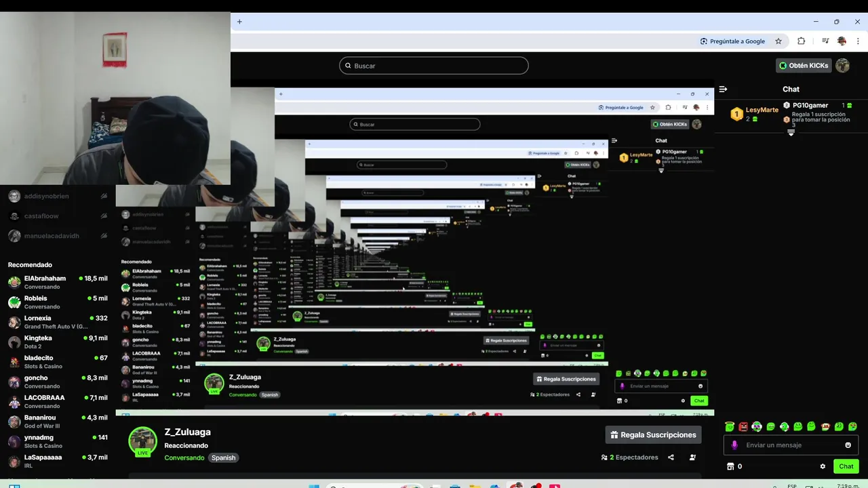Insert the red angry emote

(x=743, y=426)
